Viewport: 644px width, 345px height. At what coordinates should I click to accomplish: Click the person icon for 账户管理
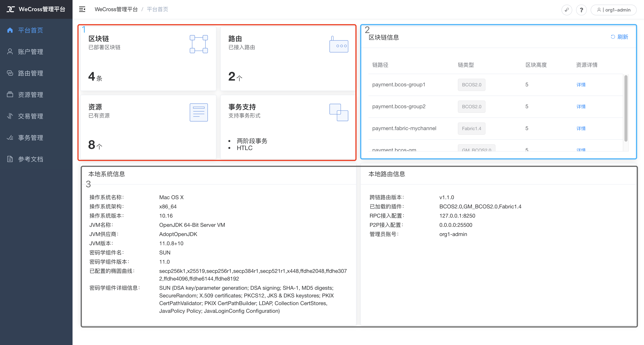pyautogui.click(x=10, y=52)
